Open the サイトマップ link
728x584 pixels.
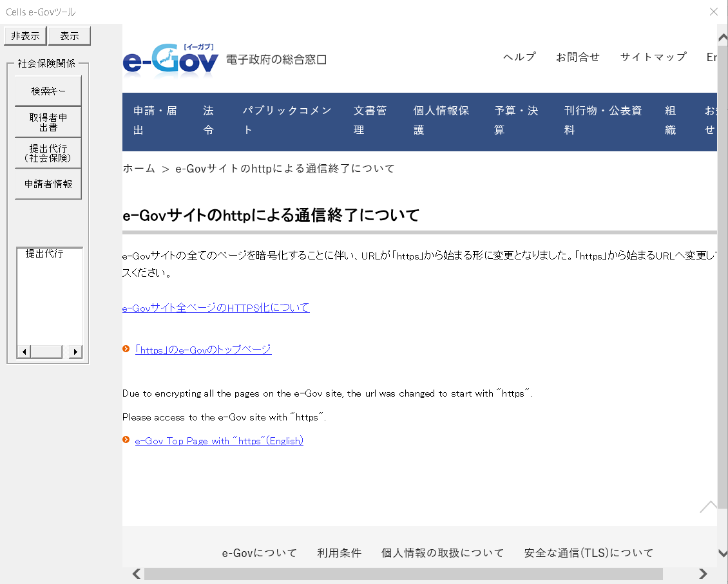[x=653, y=57]
